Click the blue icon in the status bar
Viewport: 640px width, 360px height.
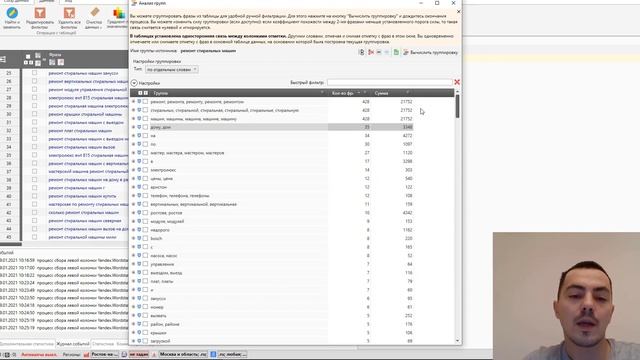coord(213,354)
